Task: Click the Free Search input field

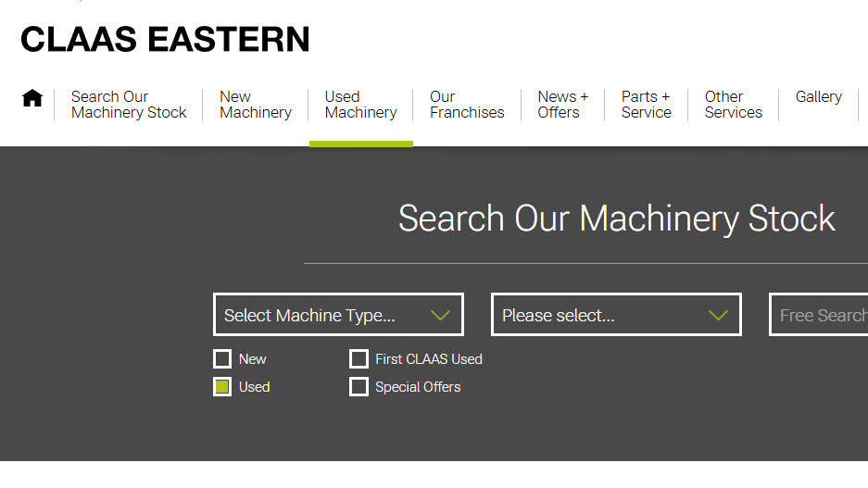Action: (819, 314)
